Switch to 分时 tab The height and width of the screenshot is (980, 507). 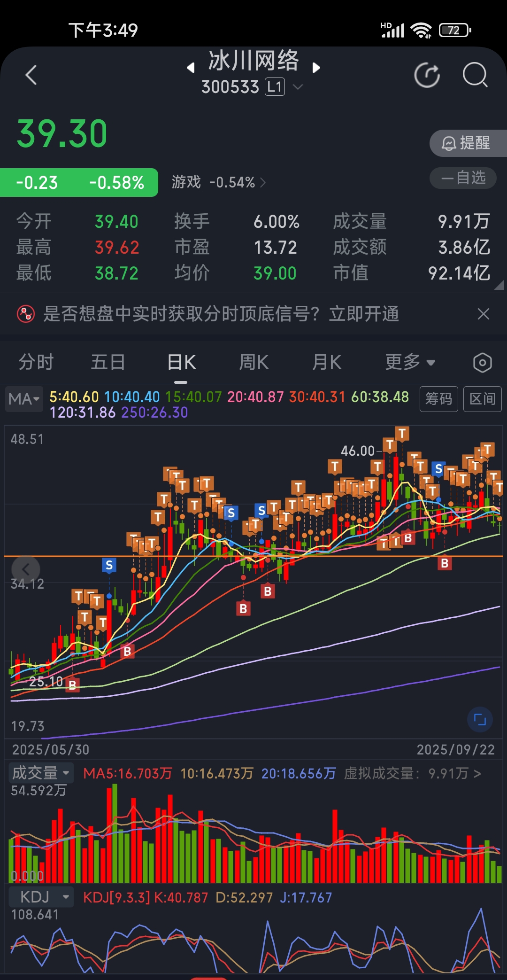[x=36, y=362]
